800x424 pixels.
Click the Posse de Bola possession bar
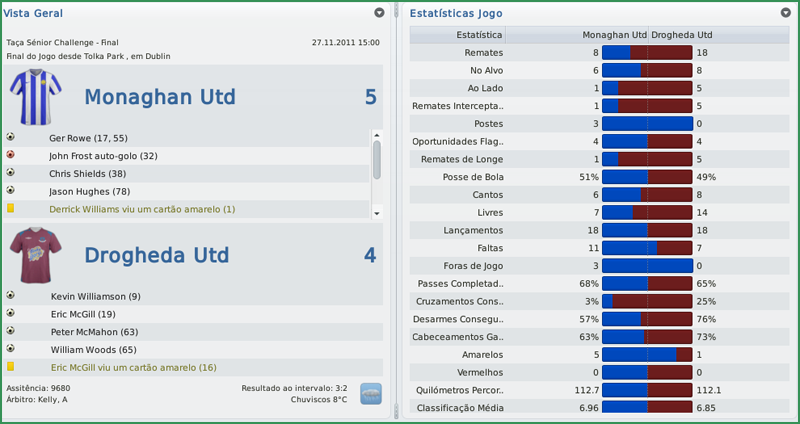(x=647, y=177)
